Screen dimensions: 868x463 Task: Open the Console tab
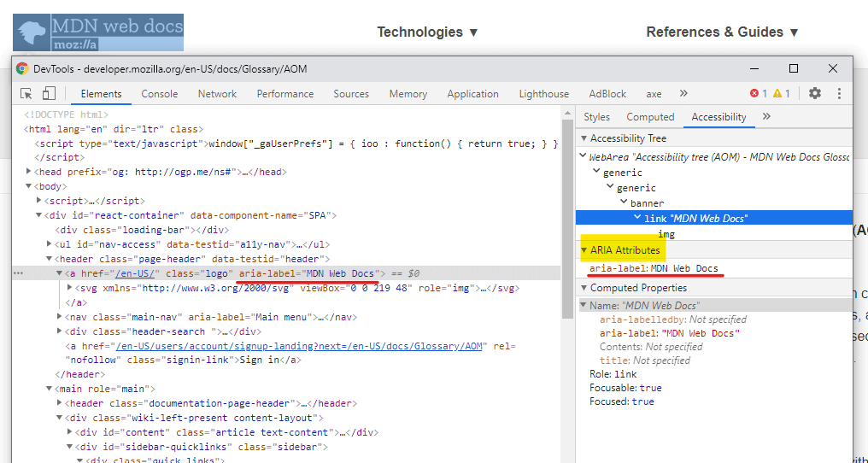(160, 94)
